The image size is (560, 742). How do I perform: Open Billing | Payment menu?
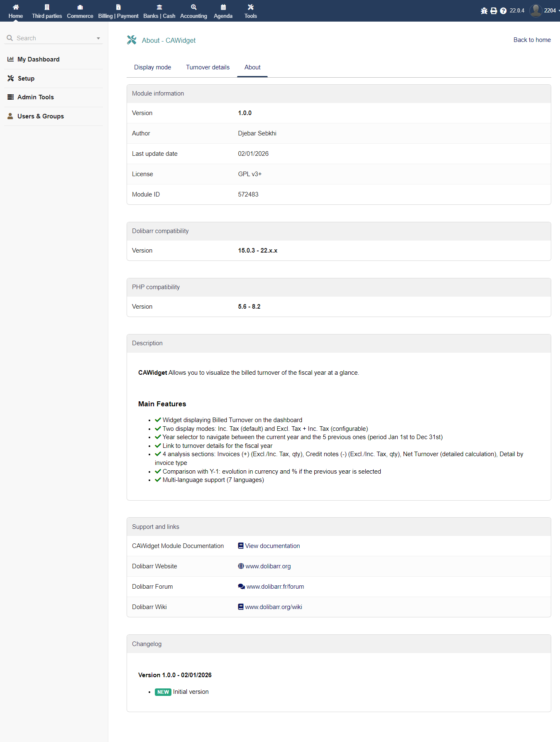click(x=118, y=11)
